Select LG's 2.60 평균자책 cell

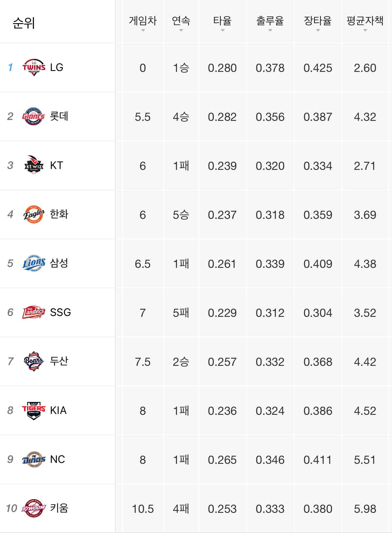[x=365, y=68]
